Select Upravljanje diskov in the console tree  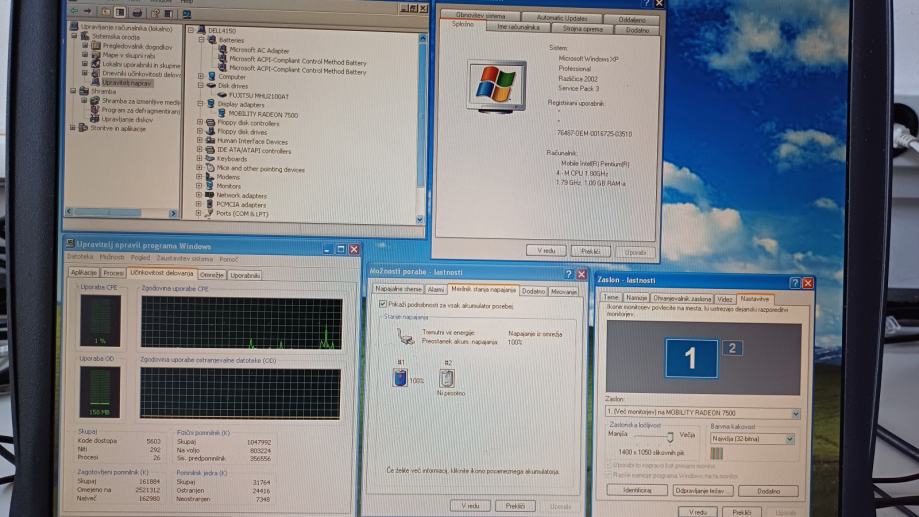[x=127, y=119]
